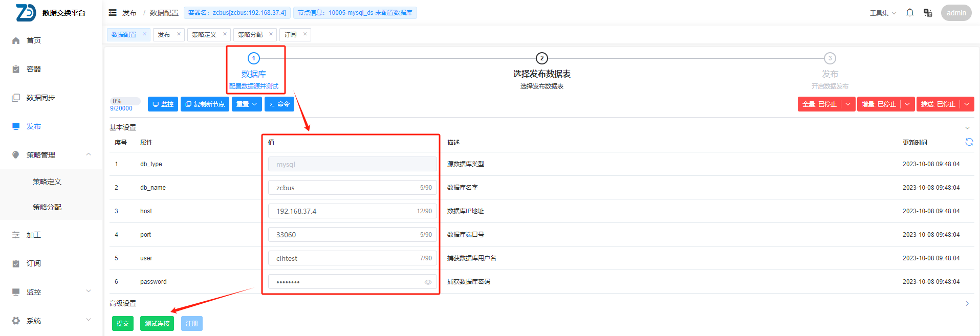Click the refresh icon beside 更新时间

pos(969,142)
